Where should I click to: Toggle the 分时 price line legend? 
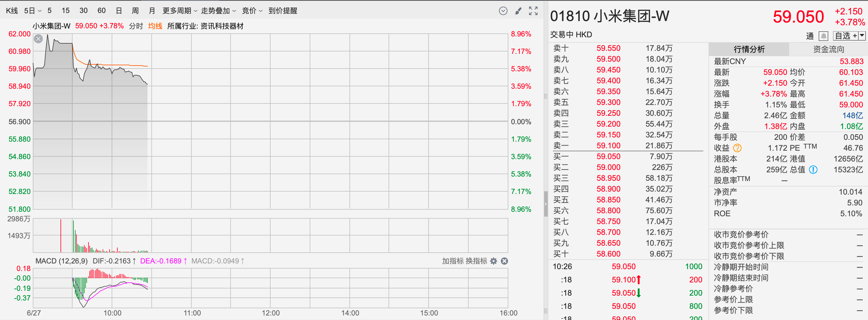coord(136,26)
